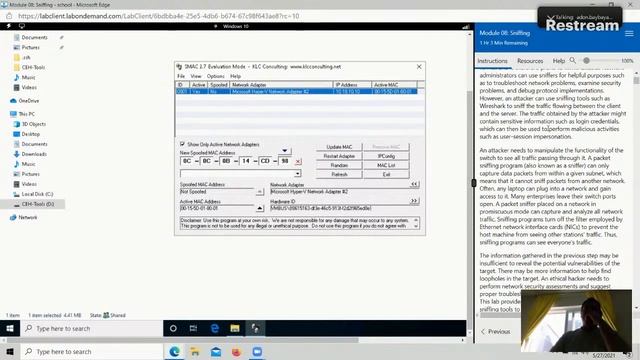640x360 pixels.
Task: Select Downloads under This PC
Action: point(30,154)
